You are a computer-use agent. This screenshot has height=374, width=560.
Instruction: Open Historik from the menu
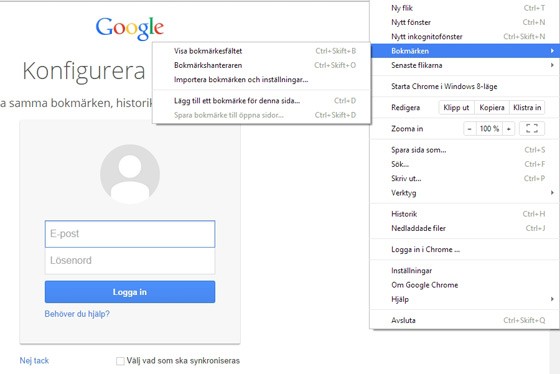pyautogui.click(x=464, y=214)
